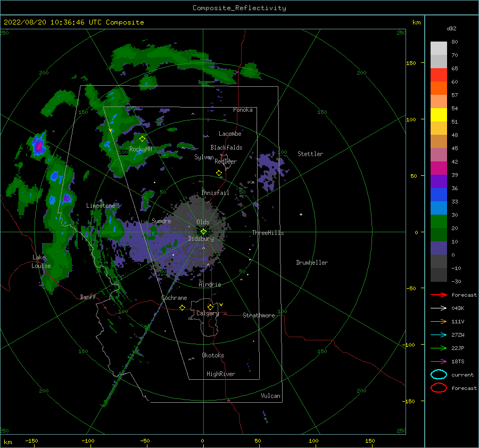Click the dark gray swatch between -10 and -30

click(x=439, y=275)
